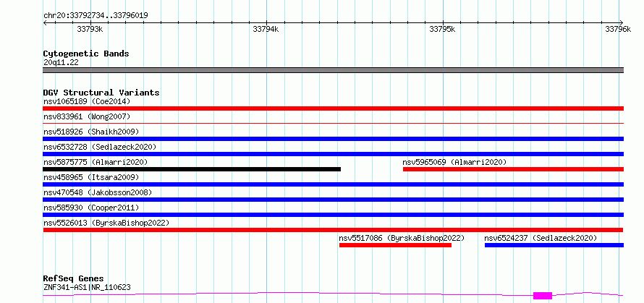
Task: Select the nsv5526013 (ByrskaBishop2022) red bar
Action: pos(333,230)
